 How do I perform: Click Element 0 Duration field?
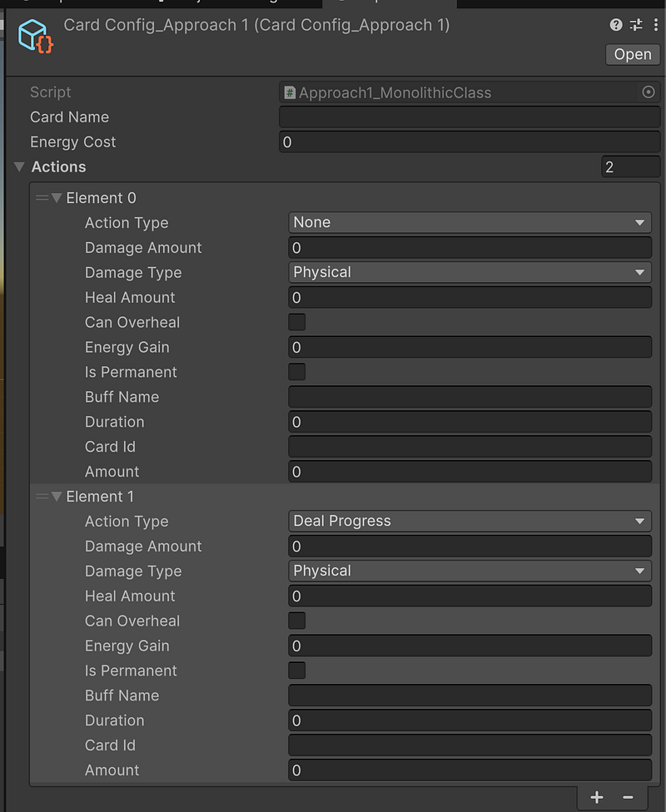[x=470, y=422]
